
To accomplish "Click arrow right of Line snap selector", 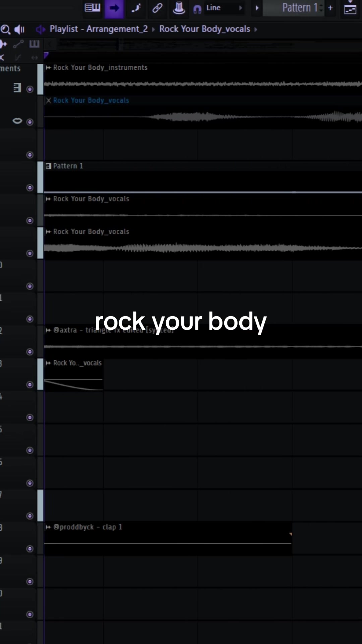I will (x=241, y=8).
